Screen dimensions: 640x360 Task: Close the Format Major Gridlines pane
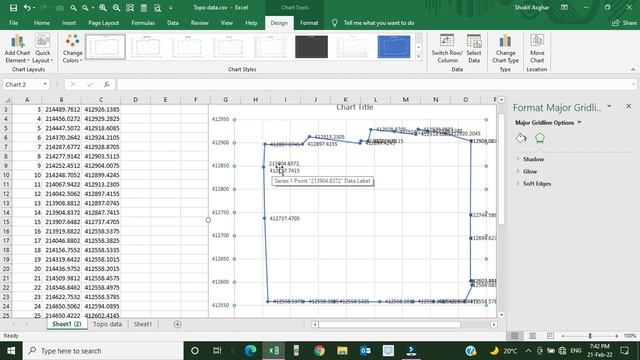click(x=628, y=107)
